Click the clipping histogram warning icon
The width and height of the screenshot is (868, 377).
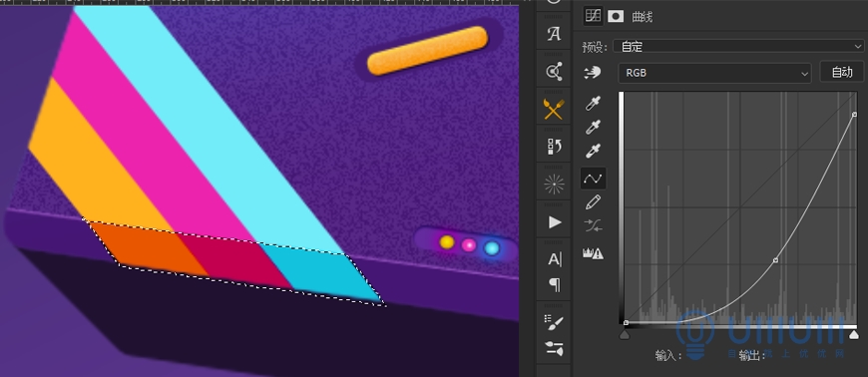point(593,253)
